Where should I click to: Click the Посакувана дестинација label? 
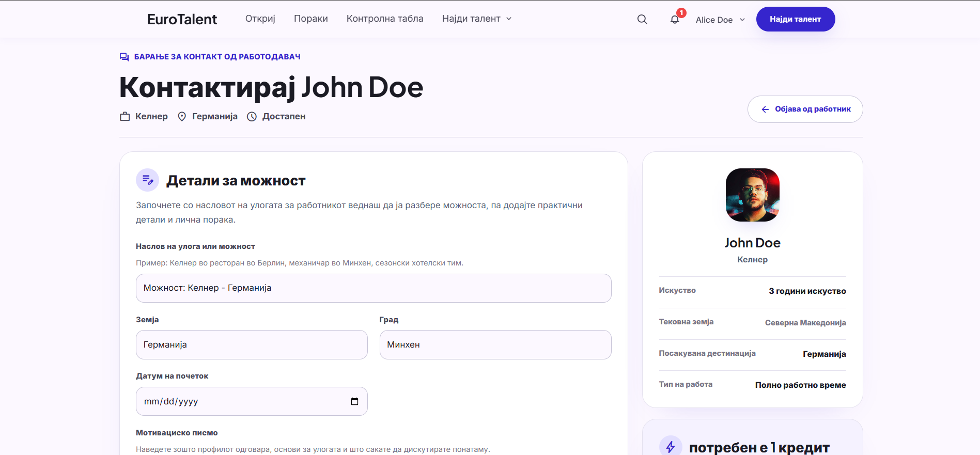[x=707, y=353]
